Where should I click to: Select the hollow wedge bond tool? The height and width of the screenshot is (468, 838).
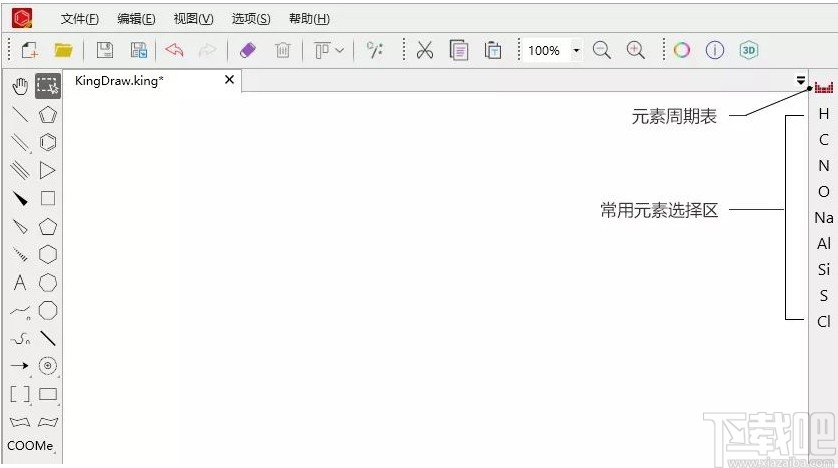20,227
